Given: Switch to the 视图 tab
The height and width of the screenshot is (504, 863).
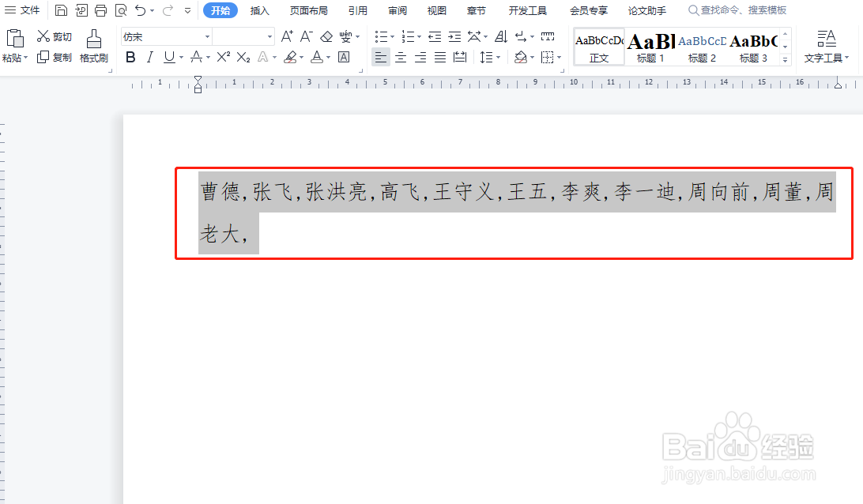Looking at the screenshot, I should (x=437, y=10).
